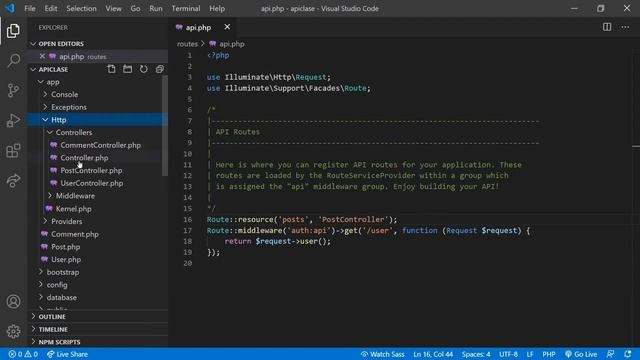
Task: Open the editor More Actions menu
Action: tap(625, 27)
